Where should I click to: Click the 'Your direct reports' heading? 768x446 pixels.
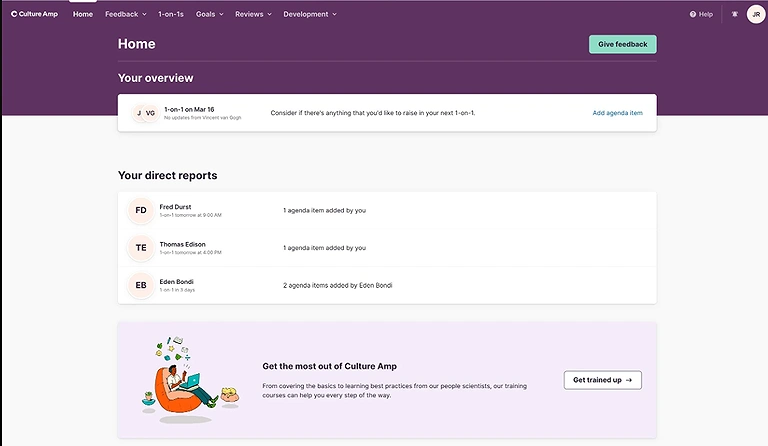point(168,175)
